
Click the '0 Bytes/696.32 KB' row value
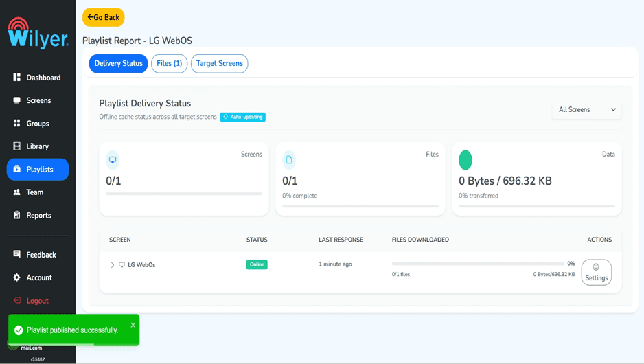coord(554,275)
